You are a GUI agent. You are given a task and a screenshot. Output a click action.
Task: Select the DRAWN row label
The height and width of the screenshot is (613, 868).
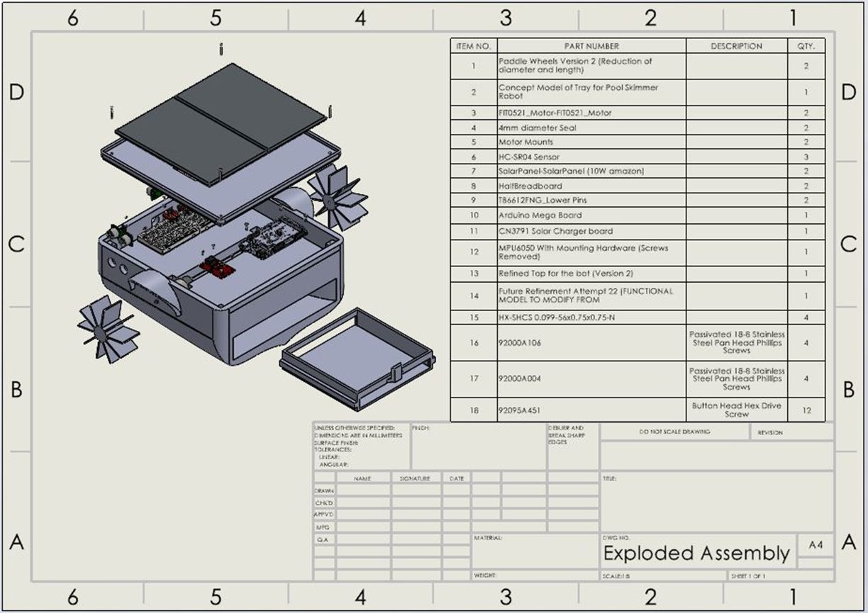324,490
